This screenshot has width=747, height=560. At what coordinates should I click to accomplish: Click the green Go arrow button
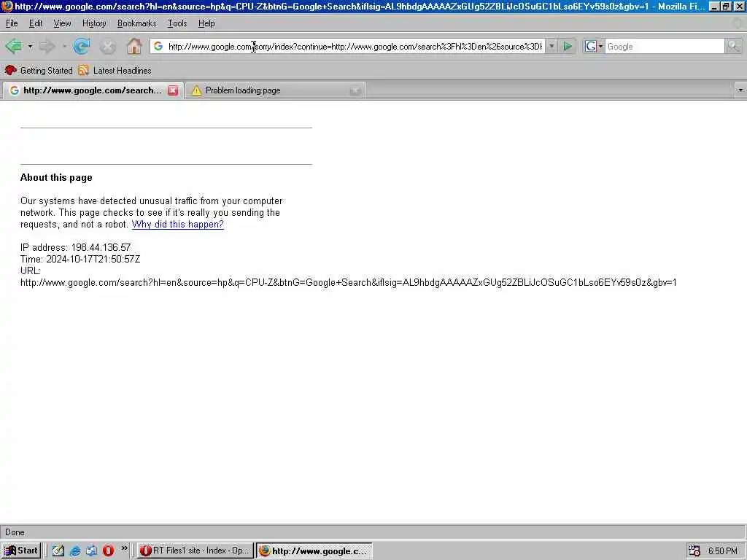568,46
